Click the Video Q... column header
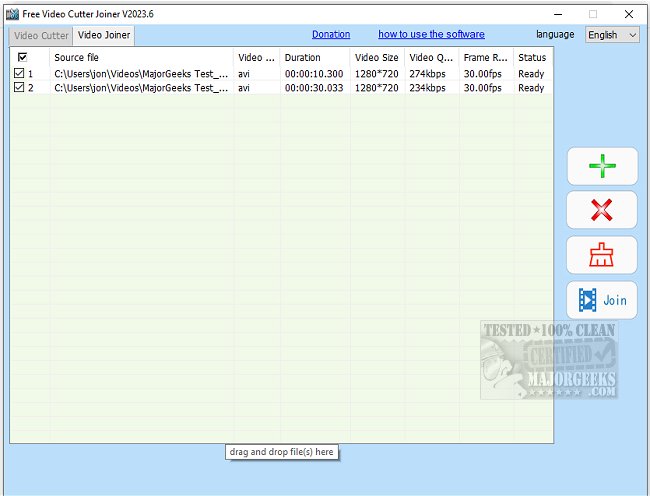The width and height of the screenshot is (650, 496). click(432, 57)
